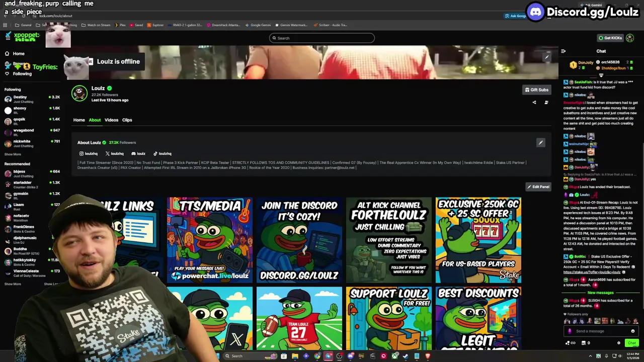Viewport: 644px width, 362px height.
Task: Open the shoovy channel in Following list
Action: pyautogui.click(x=32, y=110)
